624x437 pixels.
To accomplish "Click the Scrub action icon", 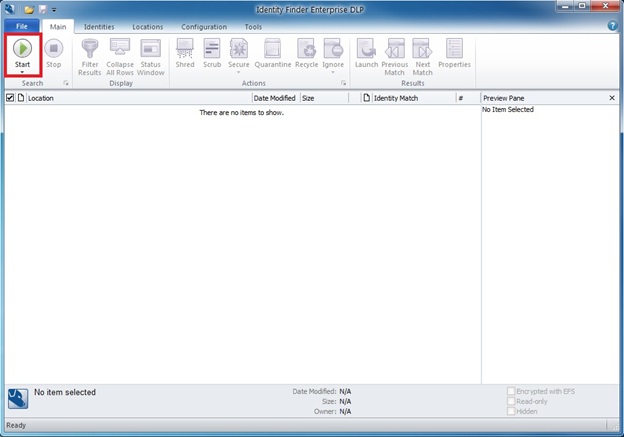I will click(x=212, y=48).
